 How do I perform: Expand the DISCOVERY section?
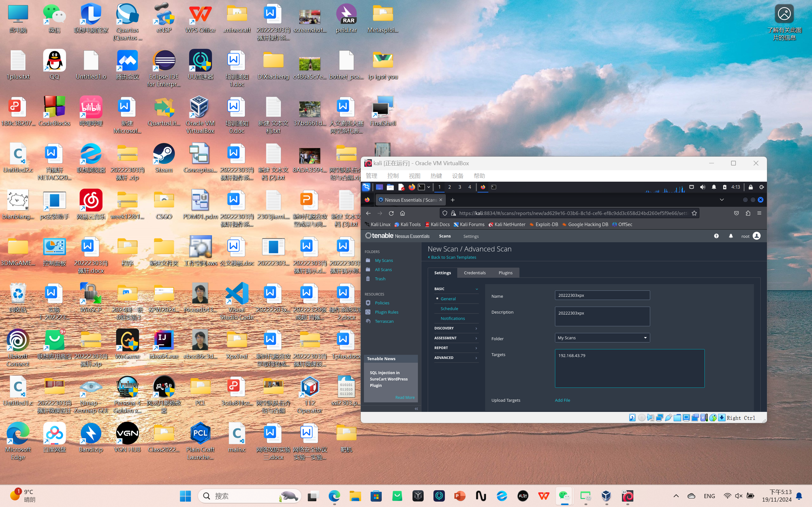pyautogui.click(x=456, y=328)
